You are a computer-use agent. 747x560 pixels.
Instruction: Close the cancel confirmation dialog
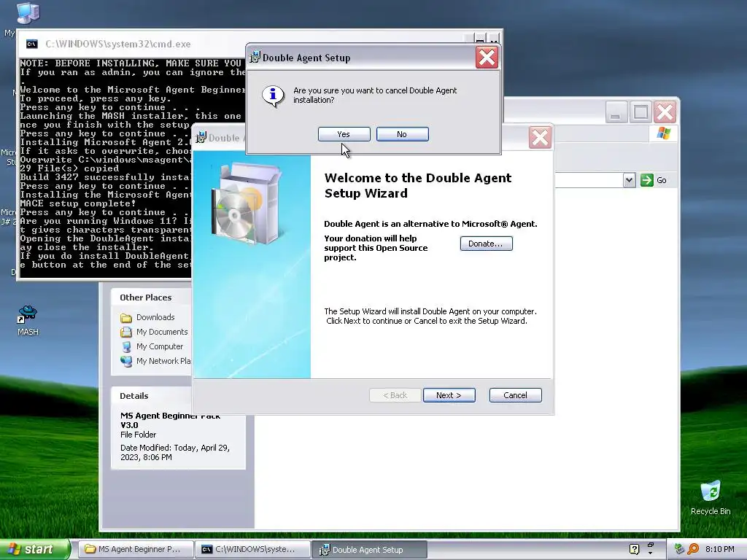(487, 58)
